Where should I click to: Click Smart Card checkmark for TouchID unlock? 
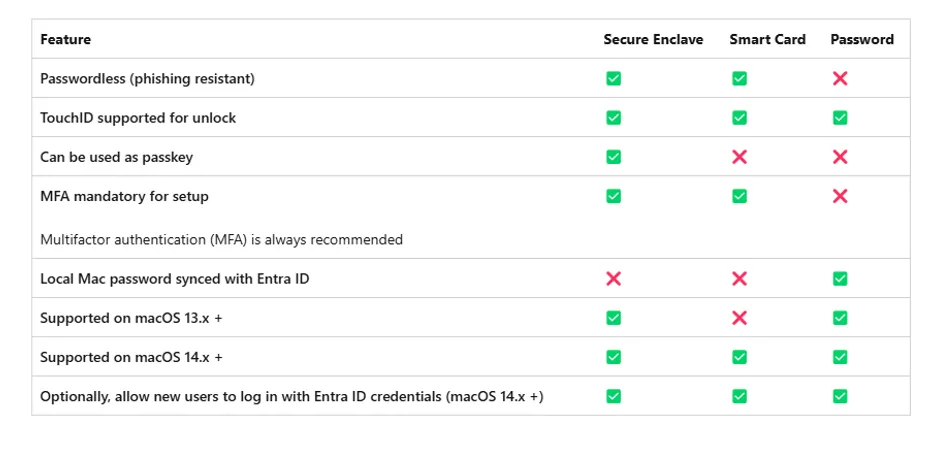pos(739,118)
